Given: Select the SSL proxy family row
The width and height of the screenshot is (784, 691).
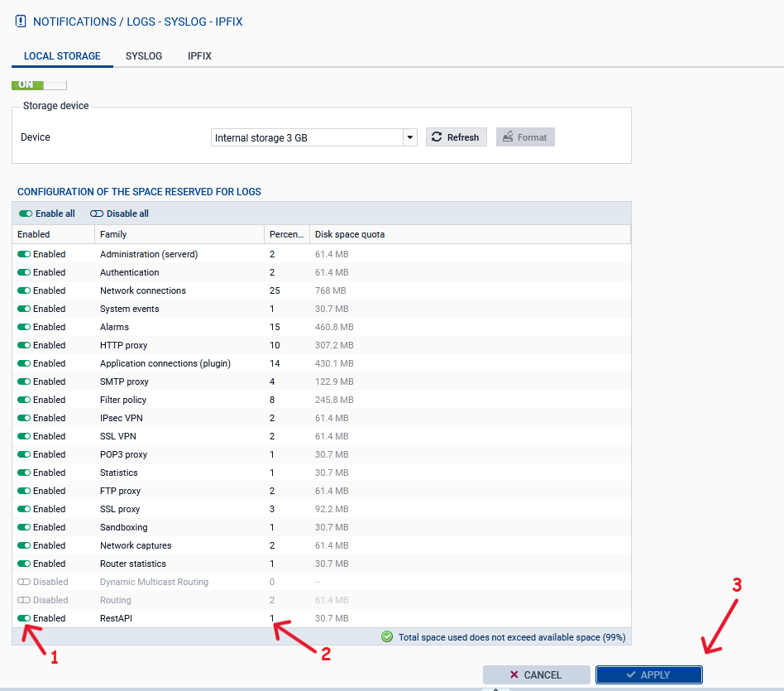Looking at the screenshot, I should (120, 509).
